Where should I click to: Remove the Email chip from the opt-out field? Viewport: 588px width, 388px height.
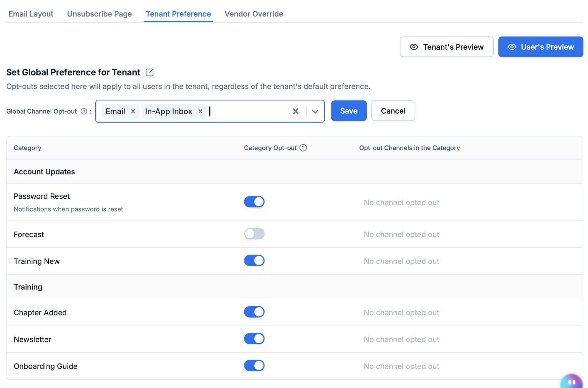(x=133, y=111)
